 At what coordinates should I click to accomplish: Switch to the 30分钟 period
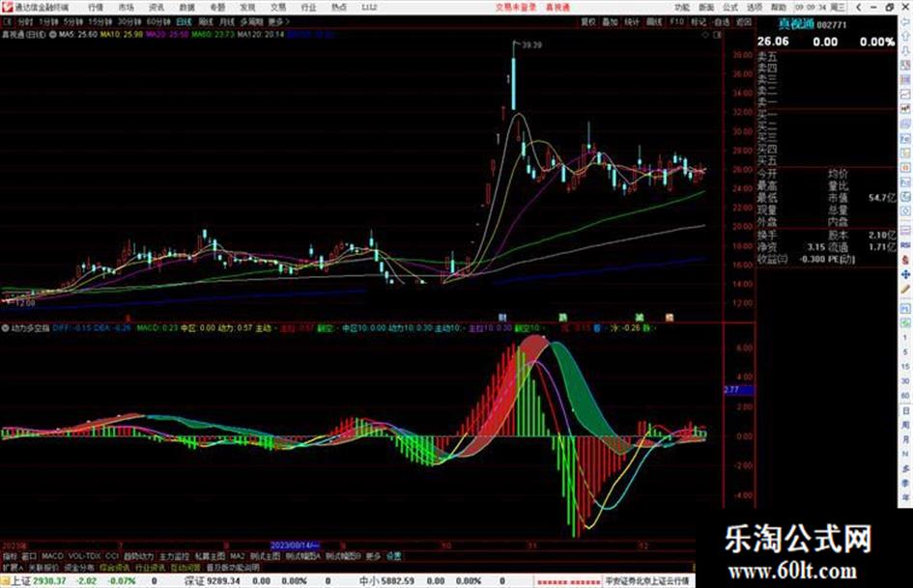click(128, 21)
